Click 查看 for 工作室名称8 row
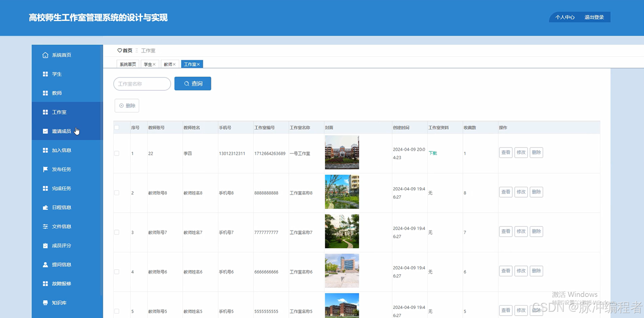The image size is (644, 318). 506,192
